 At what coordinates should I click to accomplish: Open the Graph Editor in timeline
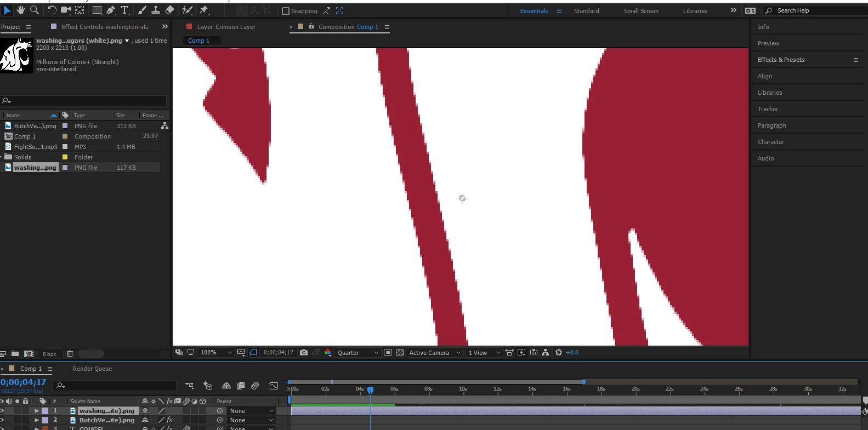pos(274,386)
